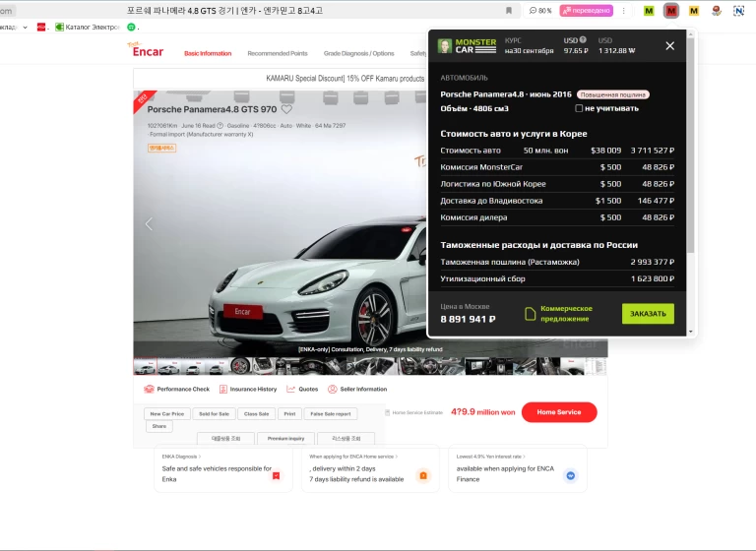Bookmark this page with the address bar icon
The height and width of the screenshot is (551, 756).
click(509, 11)
